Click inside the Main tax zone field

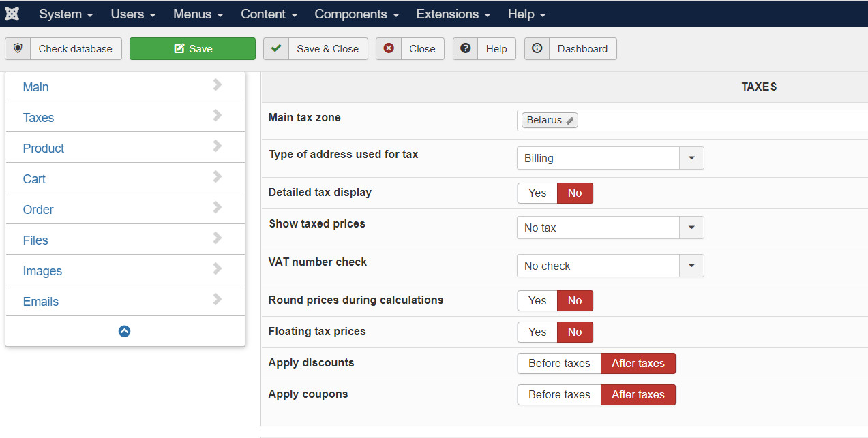(x=716, y=121)
